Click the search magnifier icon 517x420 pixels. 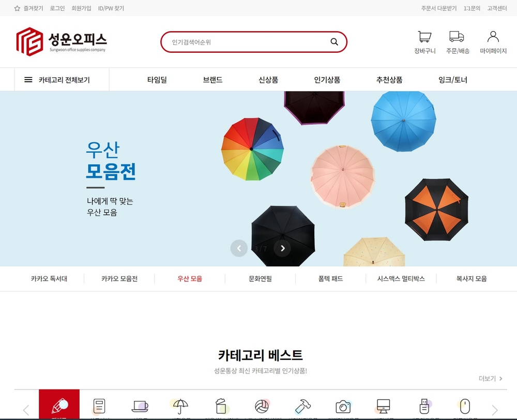tap(334, 42)
